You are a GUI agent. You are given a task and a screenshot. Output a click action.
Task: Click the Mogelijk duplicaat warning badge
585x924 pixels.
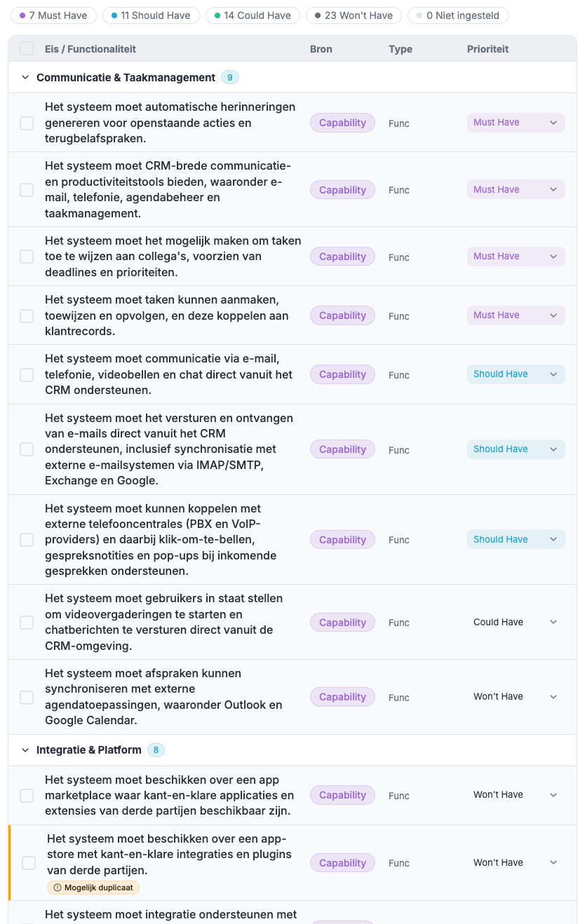click(93, 887)
